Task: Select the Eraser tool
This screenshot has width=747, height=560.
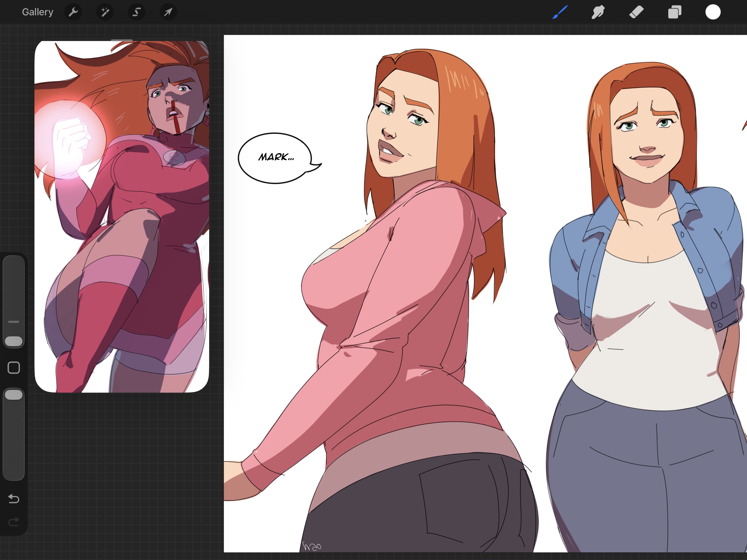Action: tap(636, 12)
